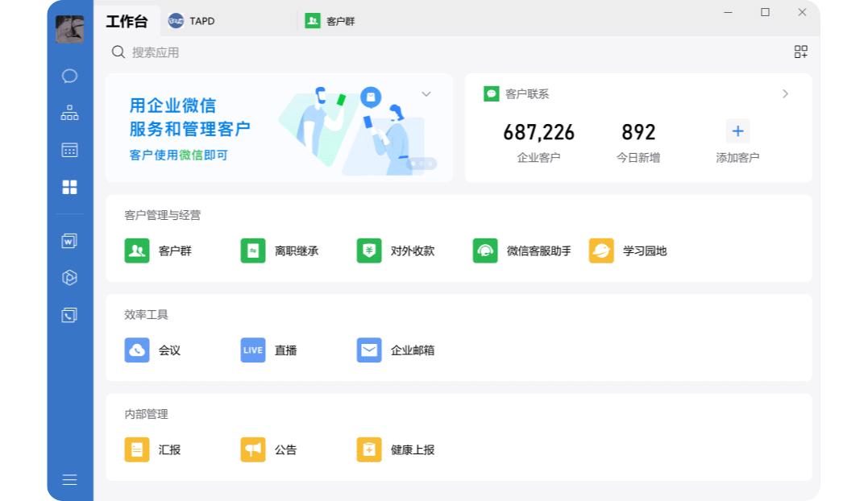Viewport: 868px width, 501px height.
Task: Open 微信客服助手 customer service app
Action: tap(522, 250)
